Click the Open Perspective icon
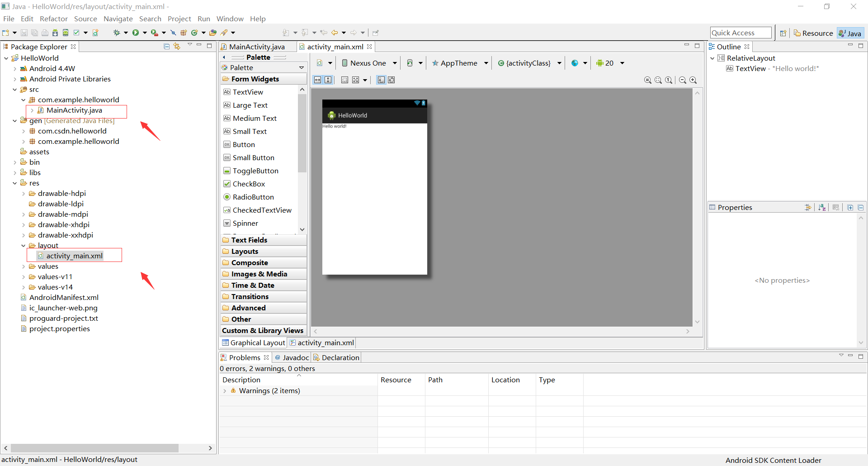The image size is (868, 466). click(783, 33)
